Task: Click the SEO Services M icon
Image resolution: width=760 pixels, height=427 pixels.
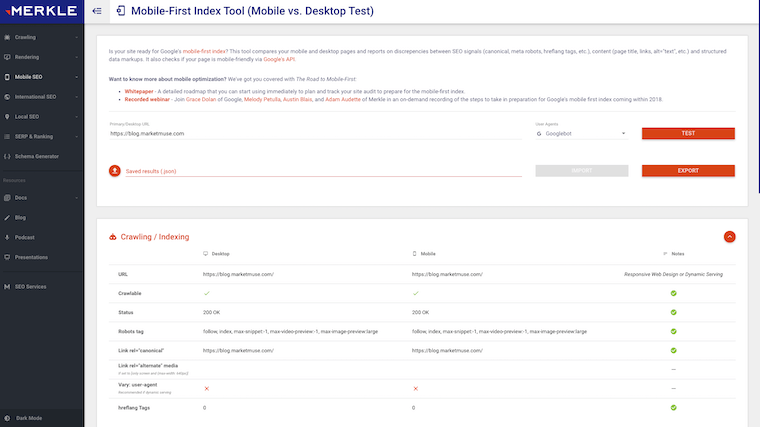Action: pos(7,287)
